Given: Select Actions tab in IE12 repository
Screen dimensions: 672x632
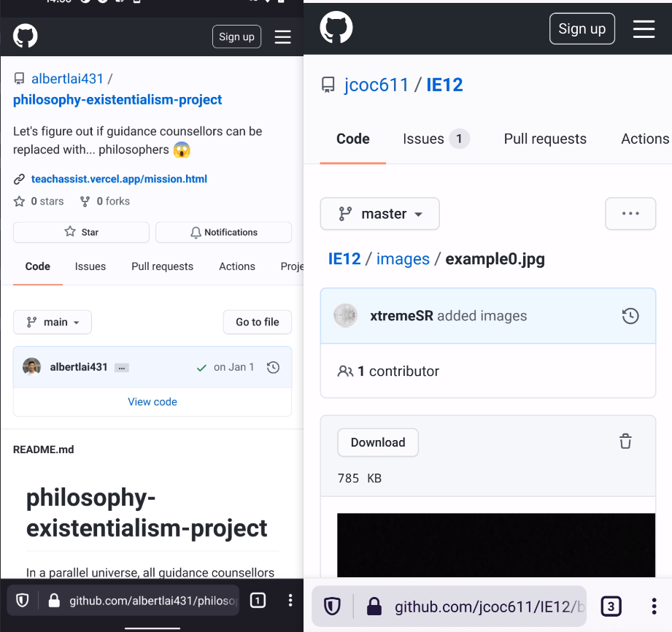Looking at the screenshot, I should (x=646, y=139).
